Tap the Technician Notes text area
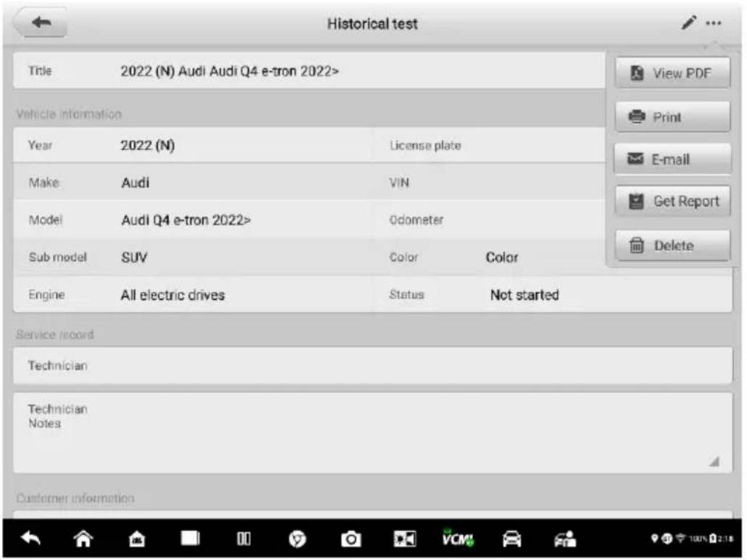The image size is (747, 560). [372, 432]
